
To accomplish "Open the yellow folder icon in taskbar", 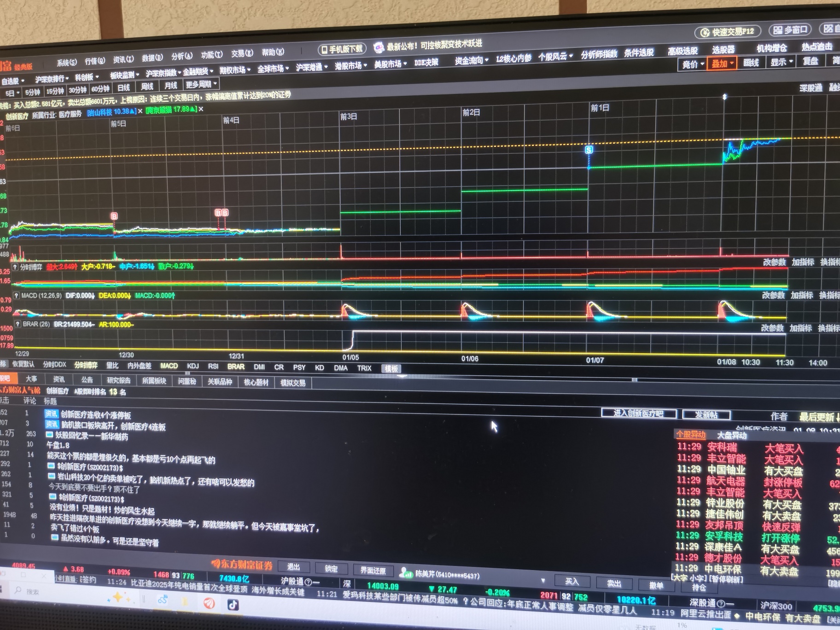I will tap(185, 601).
